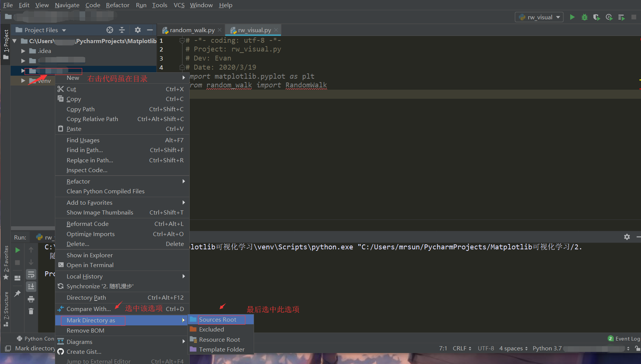Open concurrency diagram run icon in toolbar
Image resolution: width=641 pixels, height=364 pixels.
tap(621, 17)
